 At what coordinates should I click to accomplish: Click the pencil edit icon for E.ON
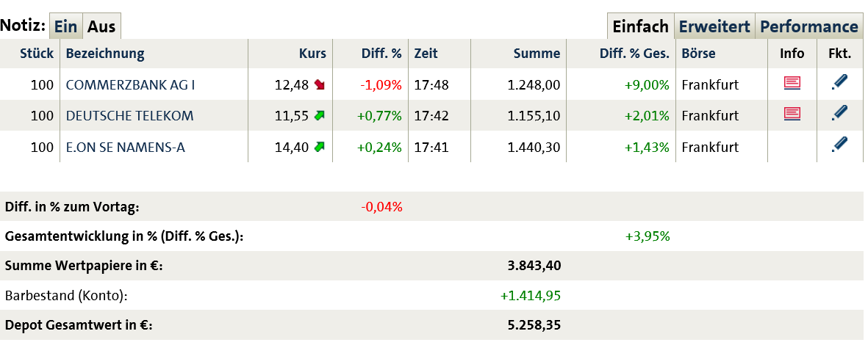tap(839, 145)
